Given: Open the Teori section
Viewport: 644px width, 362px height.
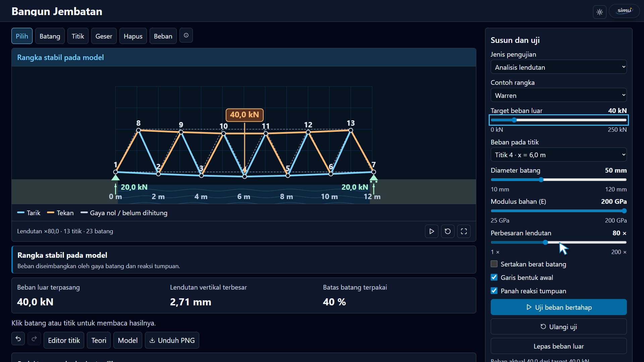Looking at the screenshot, I should pyautogui.click(x=99, y=340).
